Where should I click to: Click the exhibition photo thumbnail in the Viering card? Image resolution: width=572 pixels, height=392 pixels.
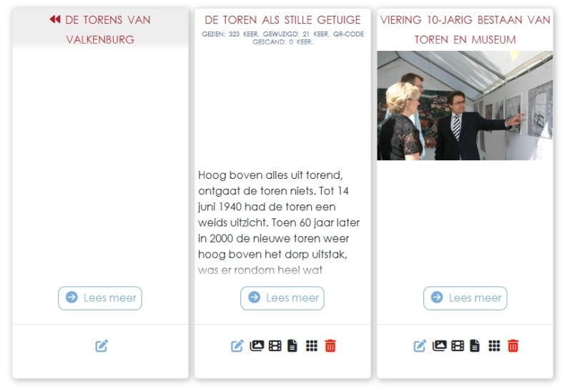coord(465,105)
